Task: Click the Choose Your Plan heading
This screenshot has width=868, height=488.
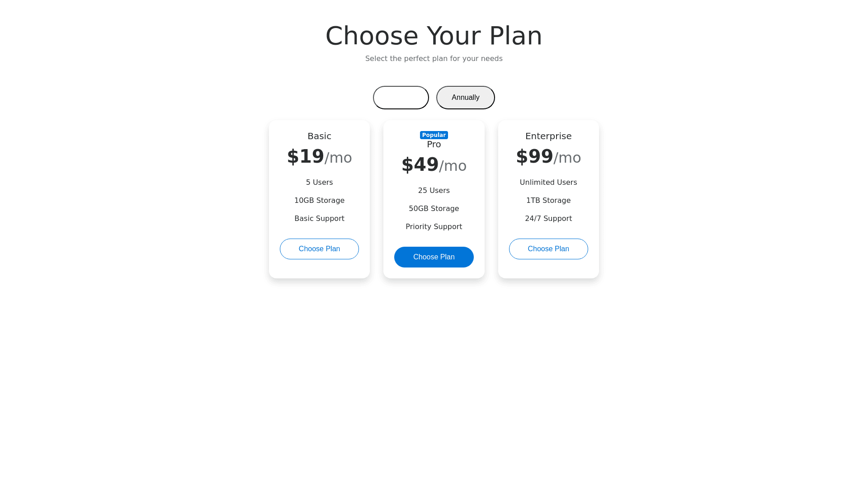Action: [x=434, y=36]
